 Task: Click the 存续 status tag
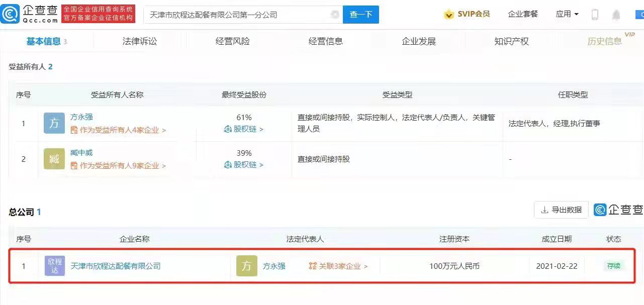(x=614, y=266)
